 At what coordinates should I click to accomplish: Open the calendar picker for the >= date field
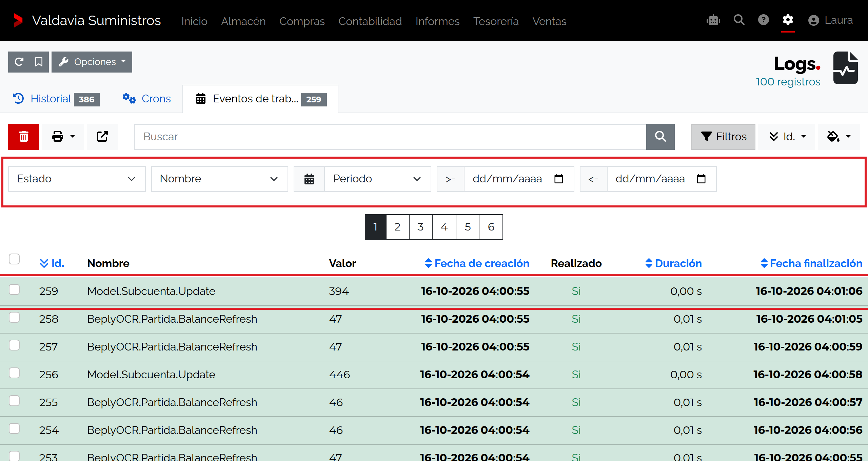coord(559,179)
